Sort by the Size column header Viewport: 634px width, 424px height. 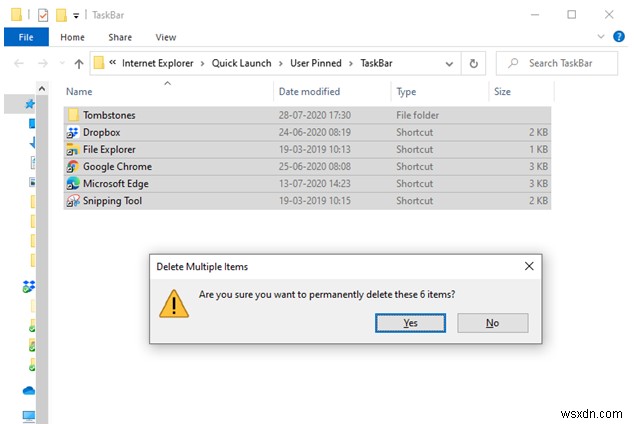pos(502,92)
